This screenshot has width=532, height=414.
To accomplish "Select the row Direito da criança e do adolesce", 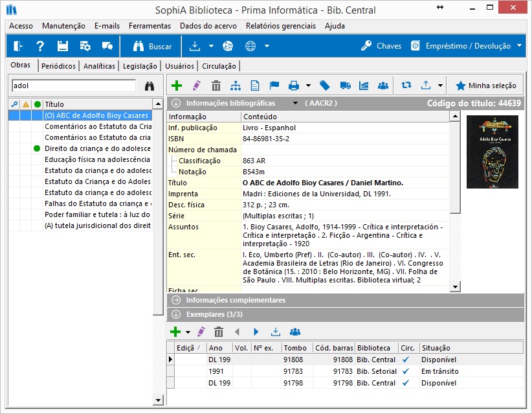I will 80,148.
